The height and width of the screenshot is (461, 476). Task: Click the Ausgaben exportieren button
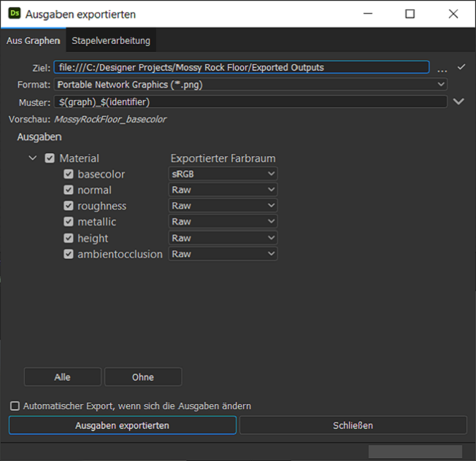pyautogui.click(x=123, y=425)
